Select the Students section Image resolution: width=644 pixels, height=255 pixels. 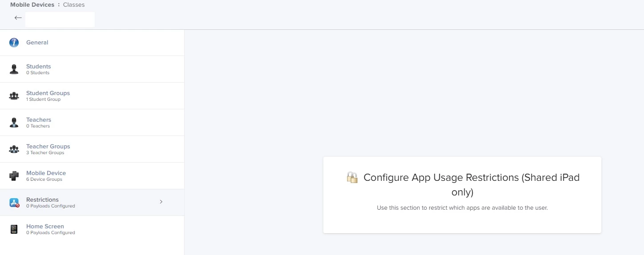[92, 69]
